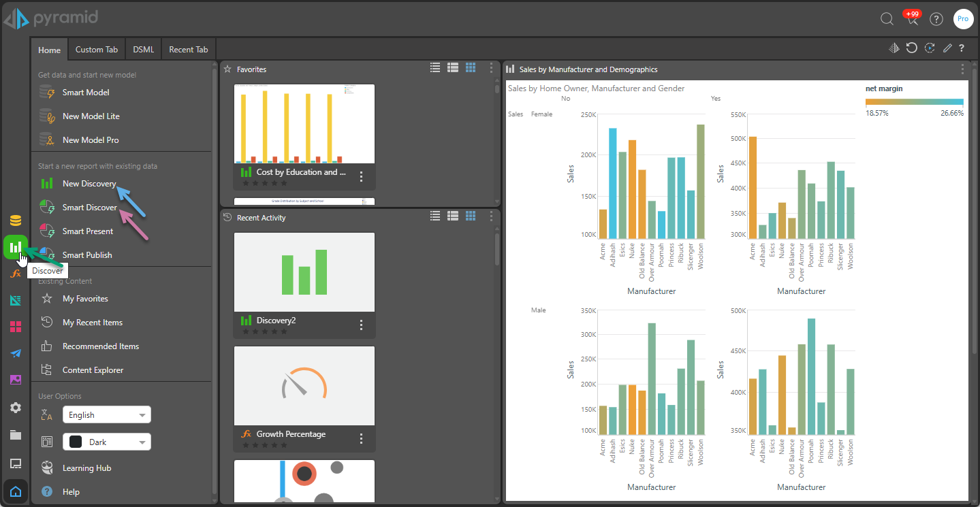Switch to the DSML tab

144,50
